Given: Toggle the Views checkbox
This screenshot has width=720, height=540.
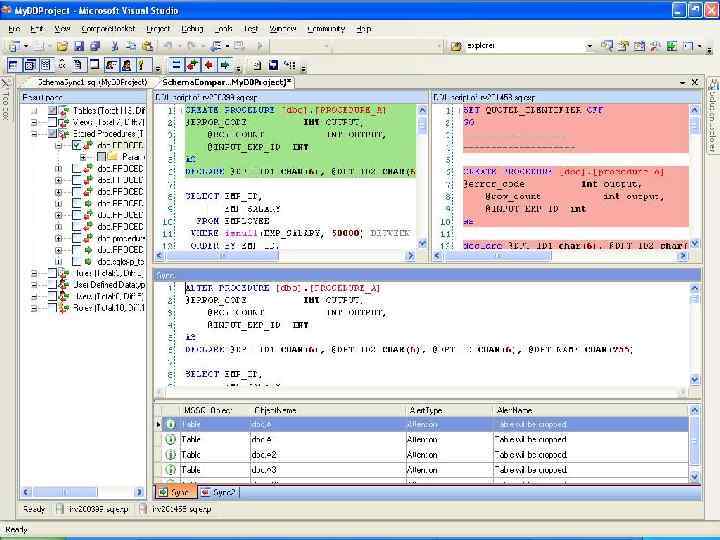Looking at the screenshot, I should [x=52, y=122].
